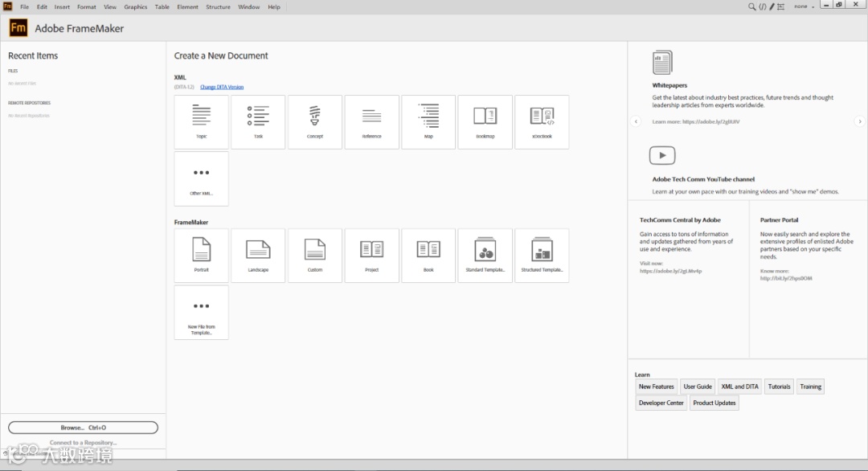
Task: Create a new Landscape document
Action: click(258, 256)
